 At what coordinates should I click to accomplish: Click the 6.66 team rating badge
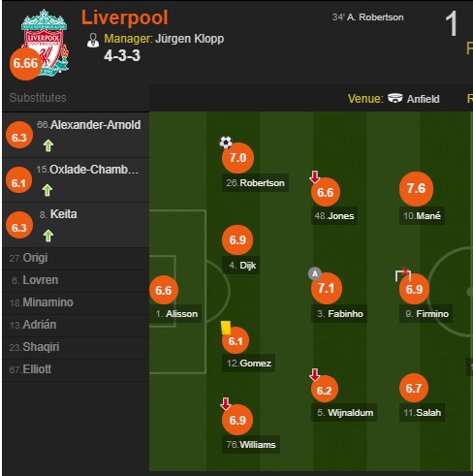coord(26,64)
